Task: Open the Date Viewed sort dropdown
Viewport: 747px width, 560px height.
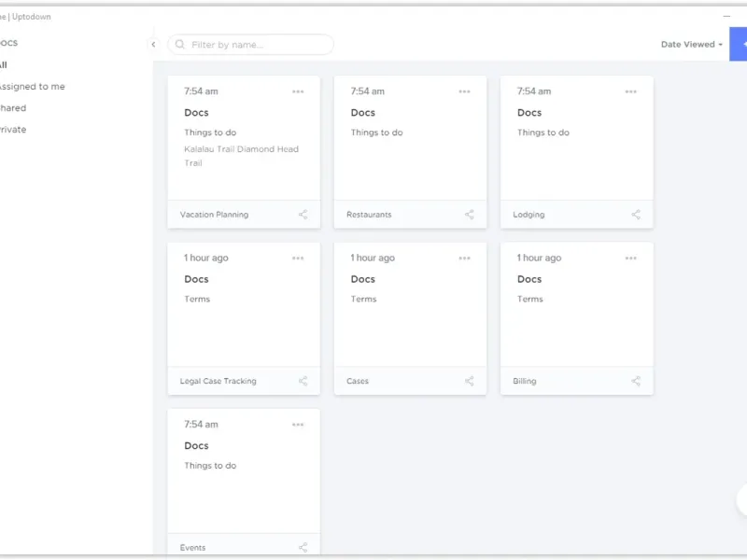Action: (691, 45)
